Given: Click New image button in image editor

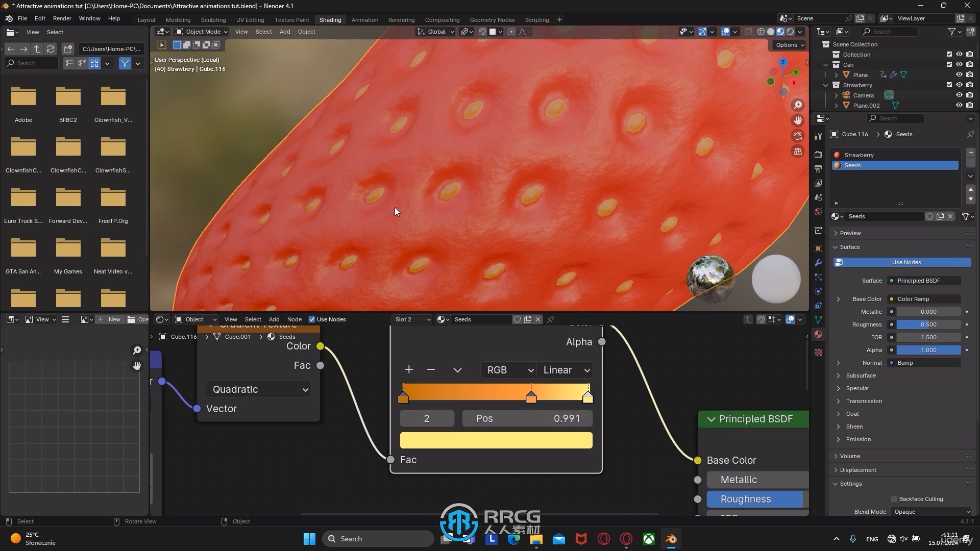Looking at the screenshot, I should (110, 319).
